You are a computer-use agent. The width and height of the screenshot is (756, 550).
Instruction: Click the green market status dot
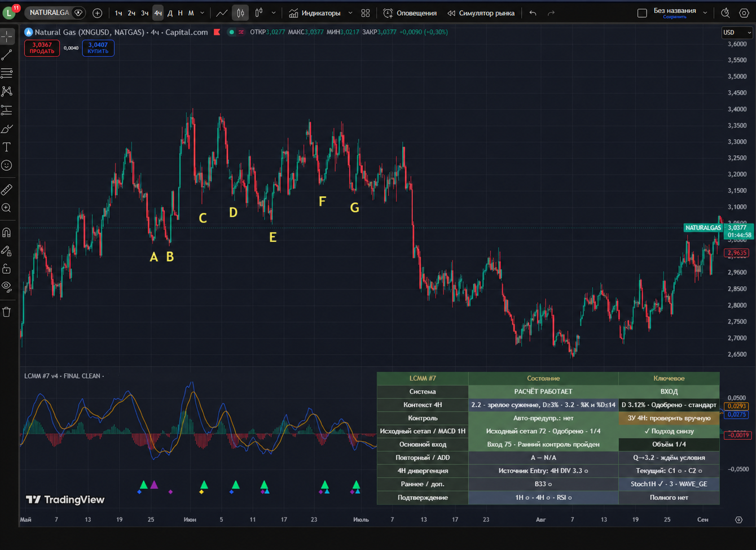(x=231, y=32)
